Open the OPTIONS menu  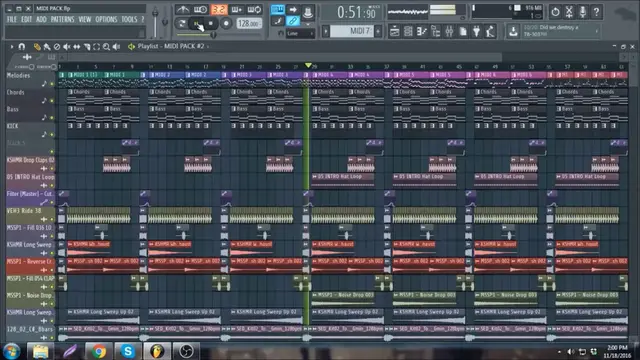tap(106, 20)
